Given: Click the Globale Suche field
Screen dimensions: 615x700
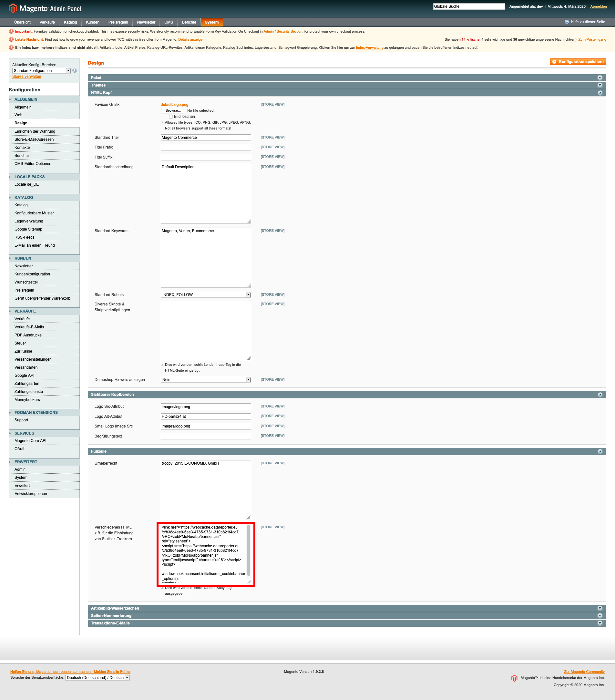Looking at the screenshot, I should tap(469, 6).
